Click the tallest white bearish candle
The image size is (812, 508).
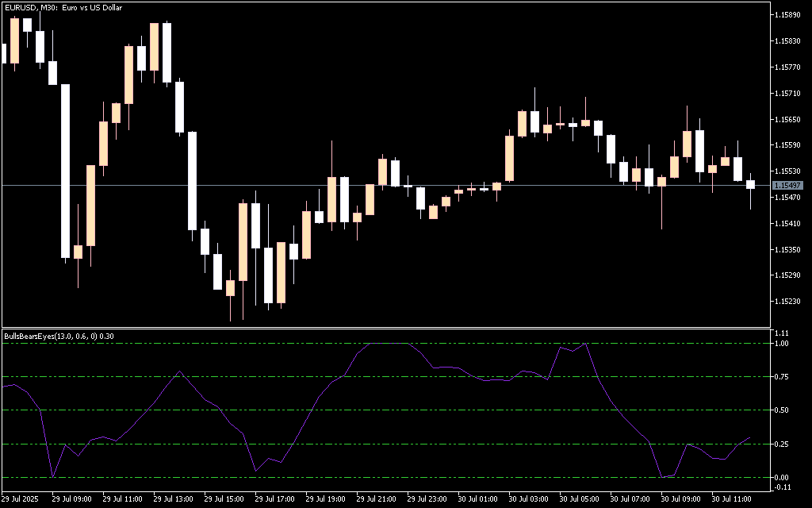click(x=66, y=171)
